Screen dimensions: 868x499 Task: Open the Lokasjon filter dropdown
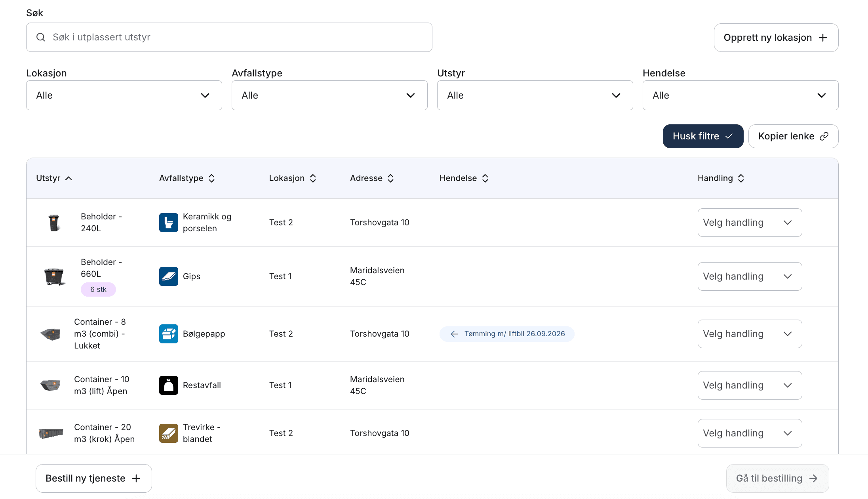click(124, 95)
